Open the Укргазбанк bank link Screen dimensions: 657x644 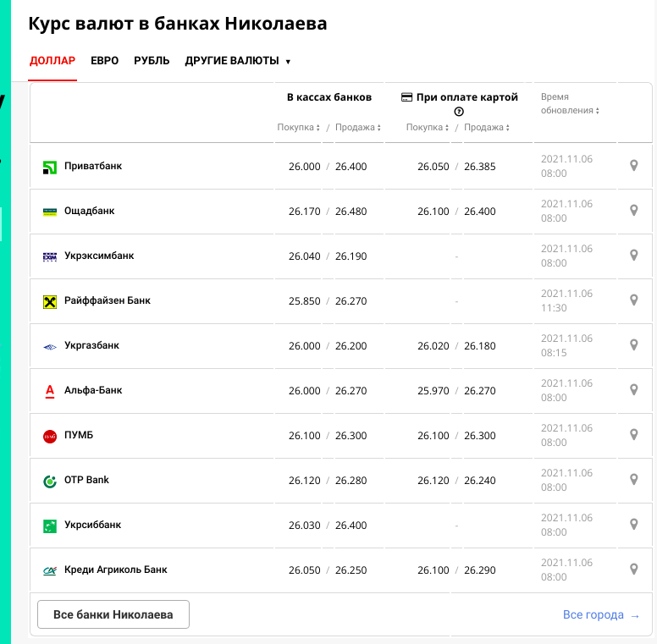[x=91, y=345]
